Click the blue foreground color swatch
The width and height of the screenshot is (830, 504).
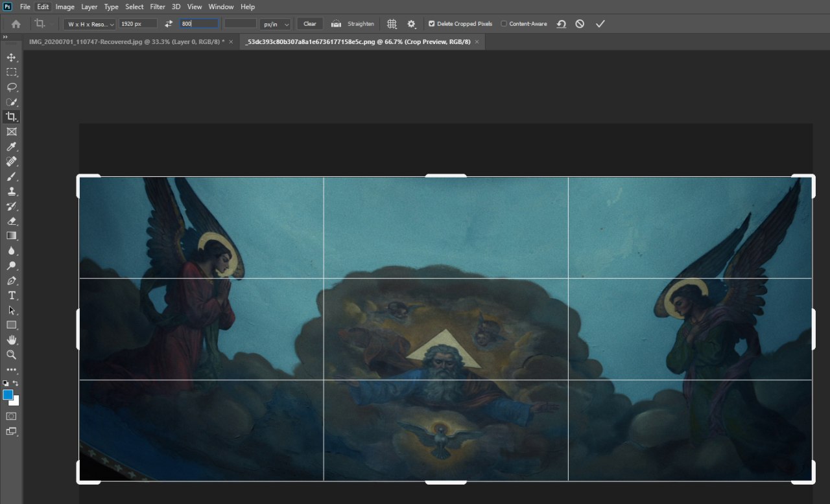pos(8,395)
